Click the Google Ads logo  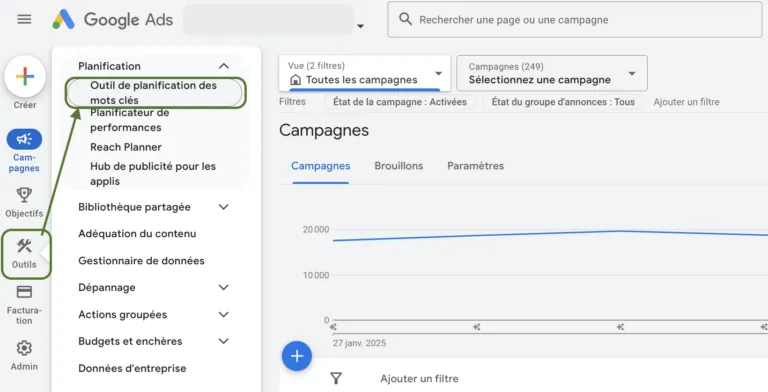pyautogui.click(x=113, y=20)
